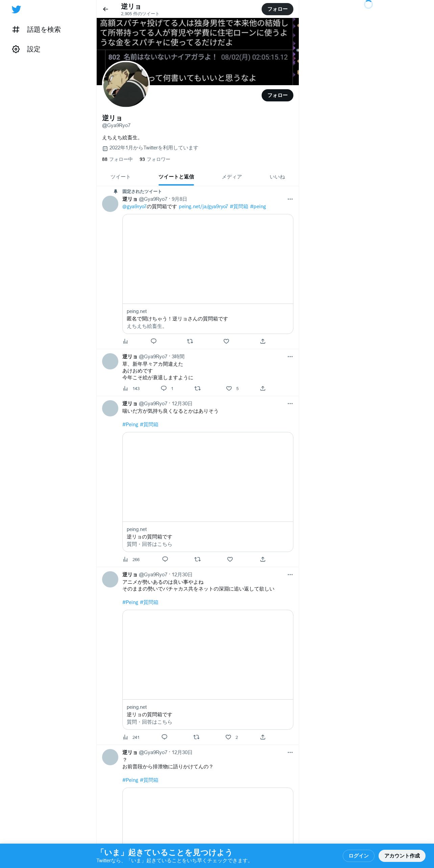
Task: Like the 3時間 tweet with 5 likes
Action: click(229, 388)
